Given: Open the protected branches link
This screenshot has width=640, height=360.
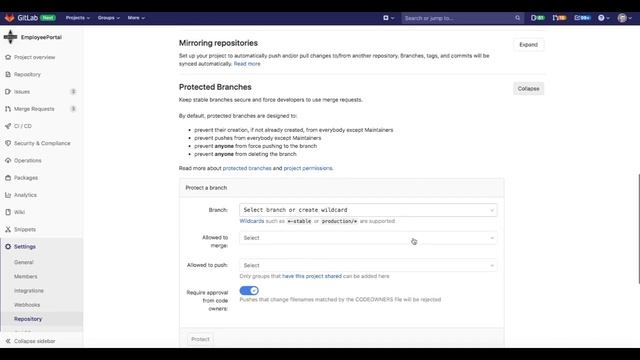Looking at the screenshot, I should coord(247,168).
